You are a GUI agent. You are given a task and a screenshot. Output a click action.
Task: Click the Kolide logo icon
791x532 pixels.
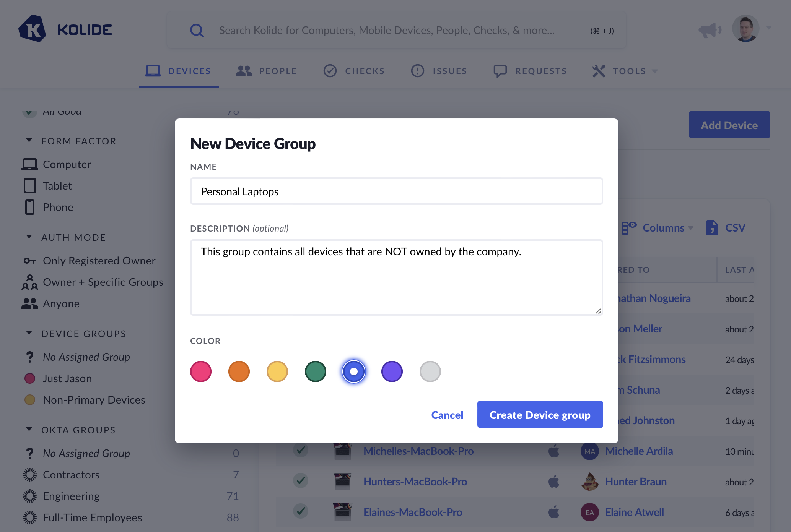[x=33, y=29]
